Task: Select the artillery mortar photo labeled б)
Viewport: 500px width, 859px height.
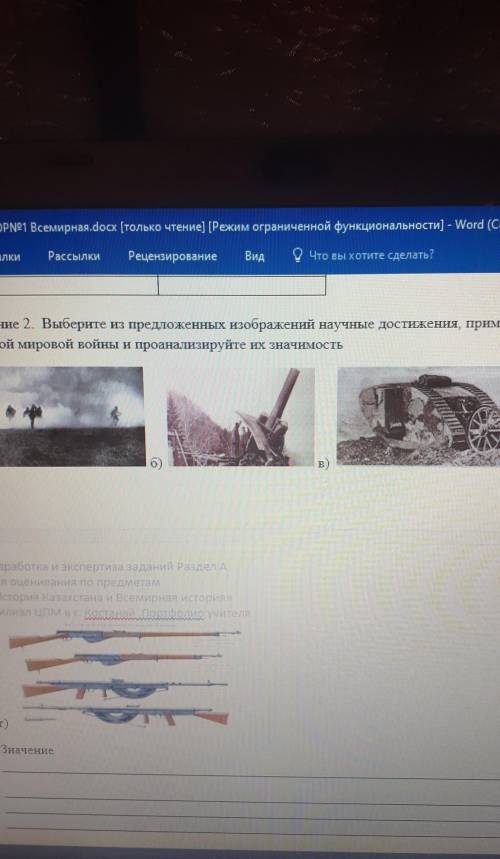Action: pyautogui.click(x=241, y=417)
